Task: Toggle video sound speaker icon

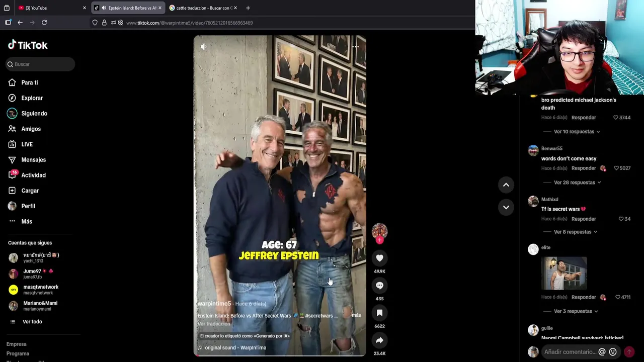Action: [203, 47]
